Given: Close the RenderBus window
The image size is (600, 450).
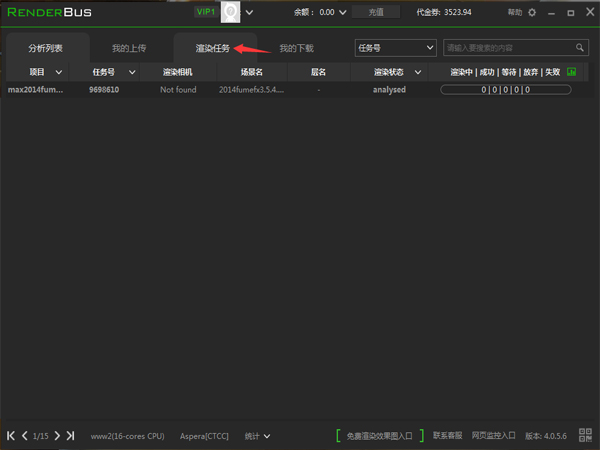Looking at the screenshot, I should tap(590, 12).
